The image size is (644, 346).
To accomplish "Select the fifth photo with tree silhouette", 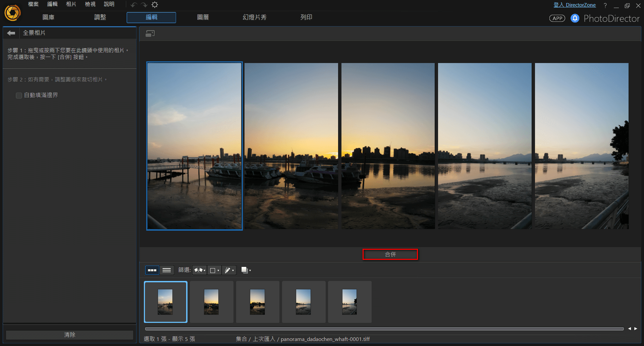I will pyautogui.click(x=582, y=146).
